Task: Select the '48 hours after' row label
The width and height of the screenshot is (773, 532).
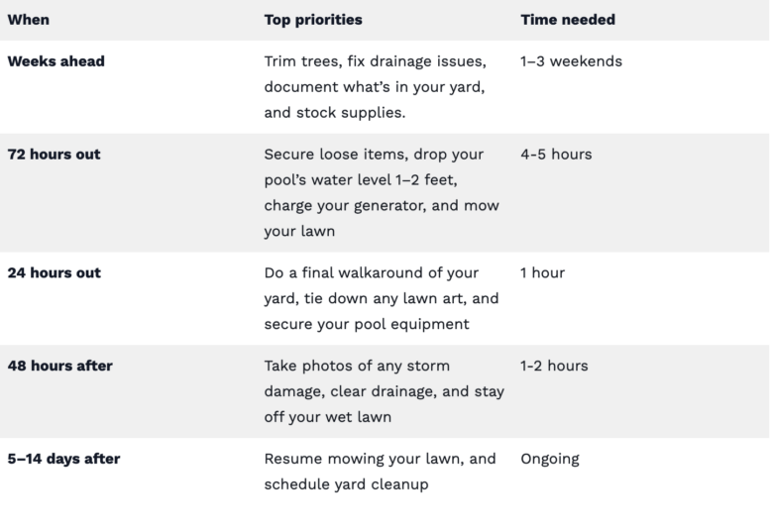Action: coord(59,366)
